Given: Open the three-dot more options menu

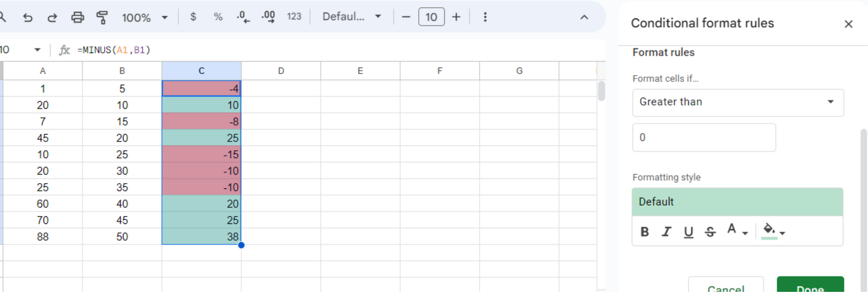Looking at the screenshot, I should (485, 17).
